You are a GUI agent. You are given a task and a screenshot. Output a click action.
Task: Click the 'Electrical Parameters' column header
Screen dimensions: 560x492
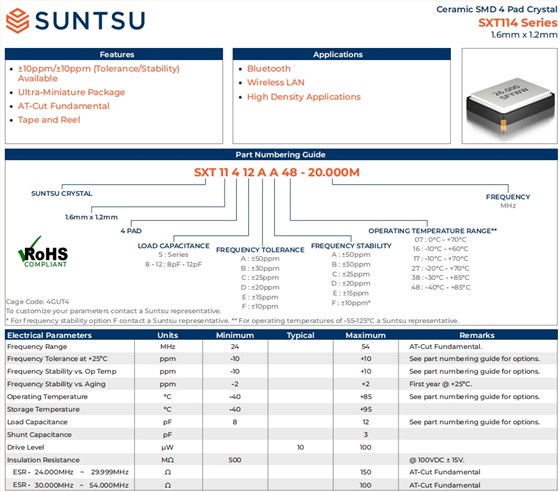(x=49, y=335)
